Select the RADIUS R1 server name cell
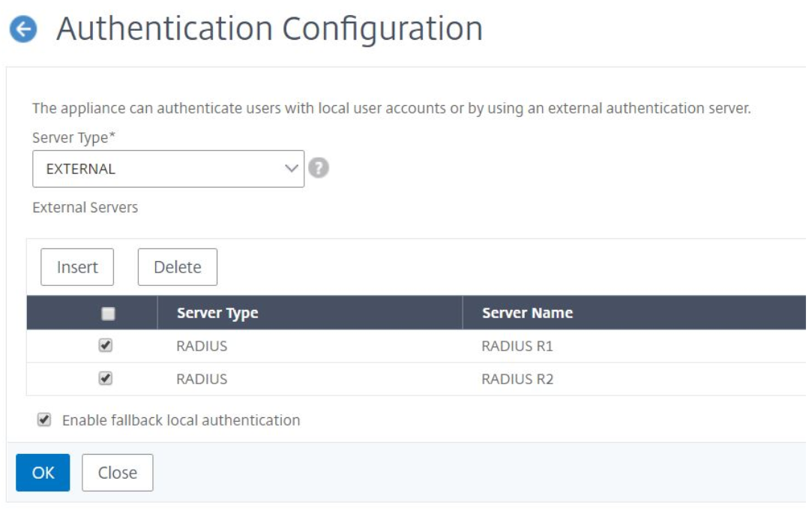 pyautogui.click(x=517, y=346)
